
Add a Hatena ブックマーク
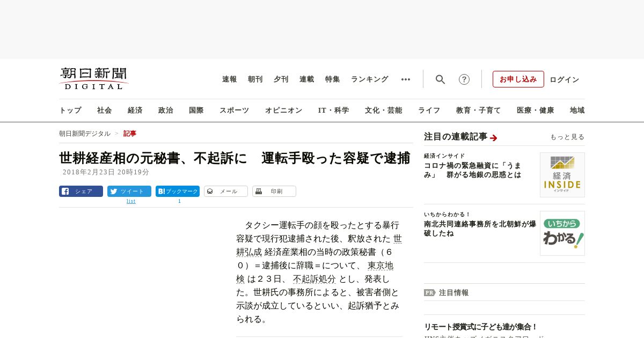pos(178,191)
